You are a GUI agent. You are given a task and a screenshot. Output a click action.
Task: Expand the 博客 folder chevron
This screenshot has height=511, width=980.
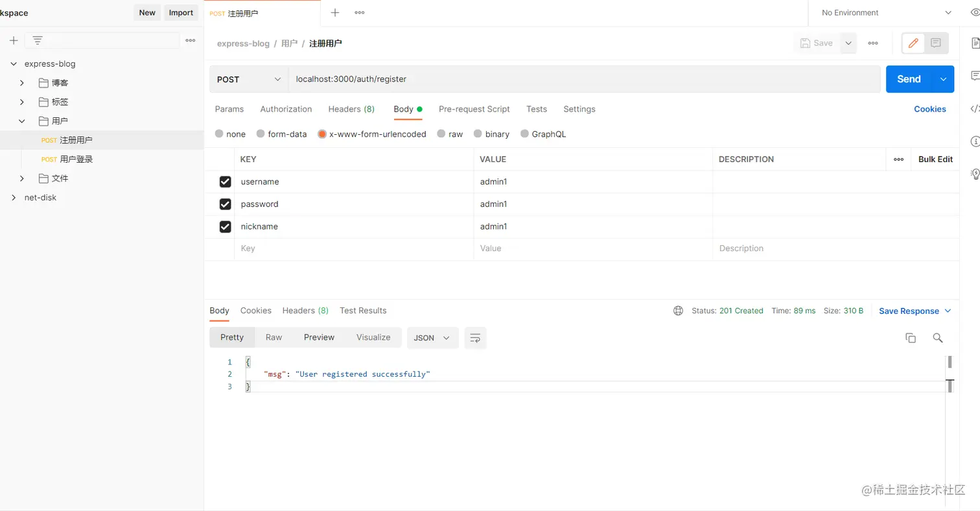pos(22,83)
